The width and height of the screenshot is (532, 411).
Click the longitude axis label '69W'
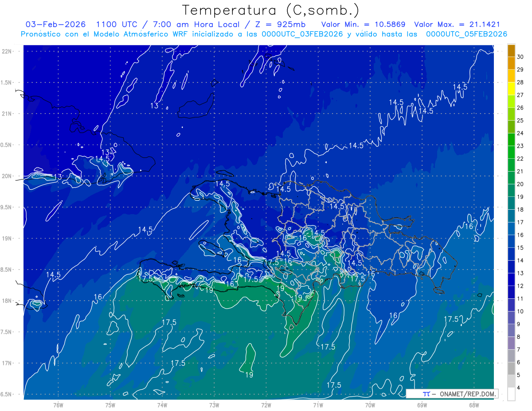point(422,405)
